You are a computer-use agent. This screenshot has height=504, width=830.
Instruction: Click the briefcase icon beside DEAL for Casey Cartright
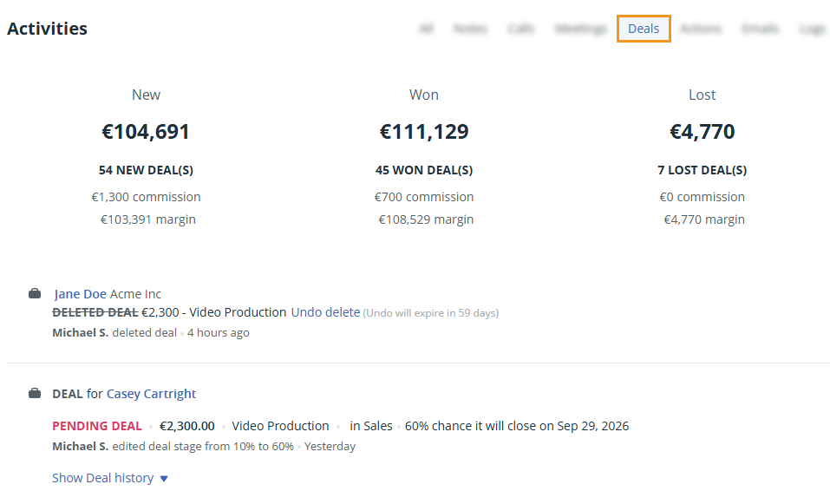pos(35,393)
